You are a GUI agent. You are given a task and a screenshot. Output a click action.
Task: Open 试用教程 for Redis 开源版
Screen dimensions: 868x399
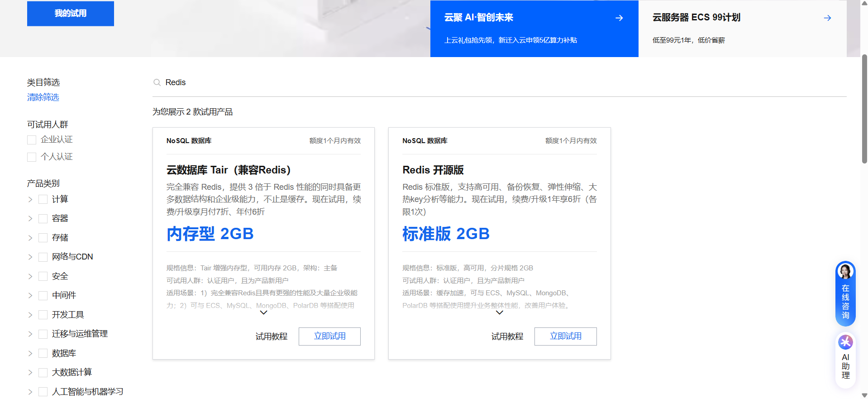(507, 337)
